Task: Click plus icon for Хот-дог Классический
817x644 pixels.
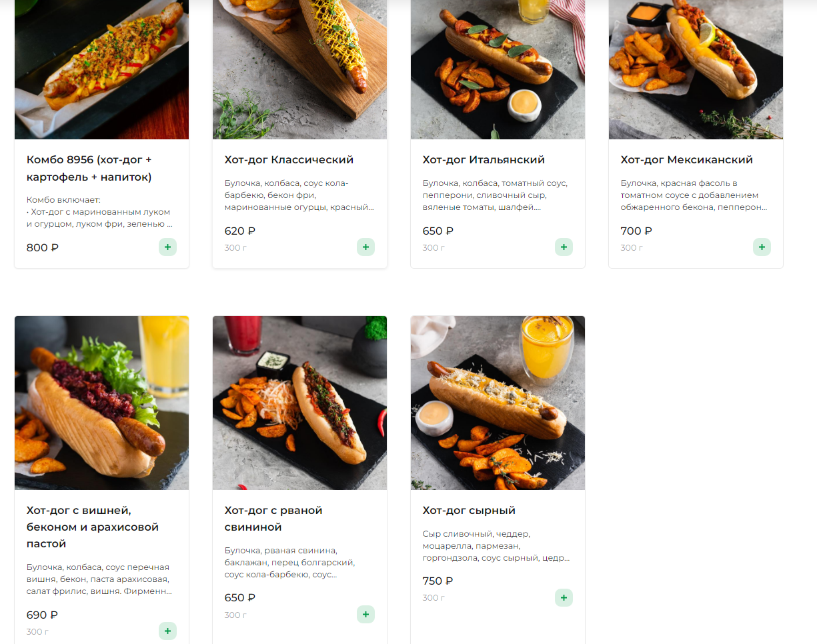Action: coord(365,247)
